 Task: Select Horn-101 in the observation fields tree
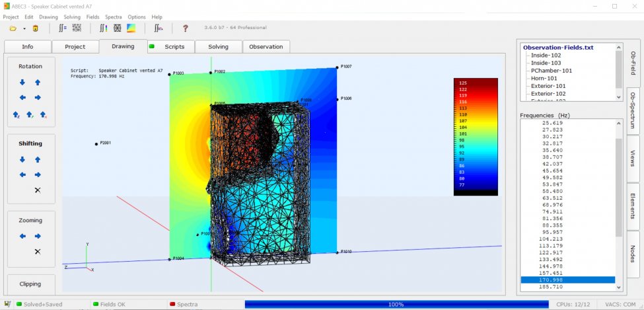544,78
